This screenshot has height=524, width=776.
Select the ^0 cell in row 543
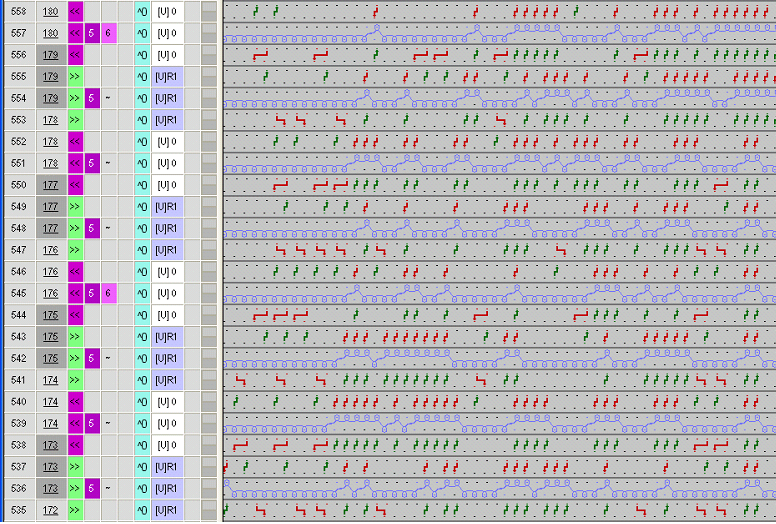(x=141, y=336)
